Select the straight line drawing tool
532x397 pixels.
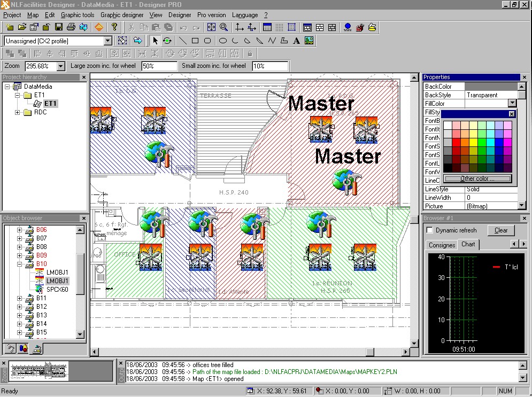(183, 41)
